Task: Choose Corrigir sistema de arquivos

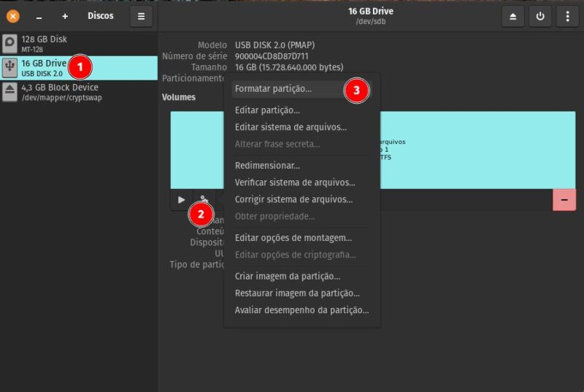Action: (293, 199)
